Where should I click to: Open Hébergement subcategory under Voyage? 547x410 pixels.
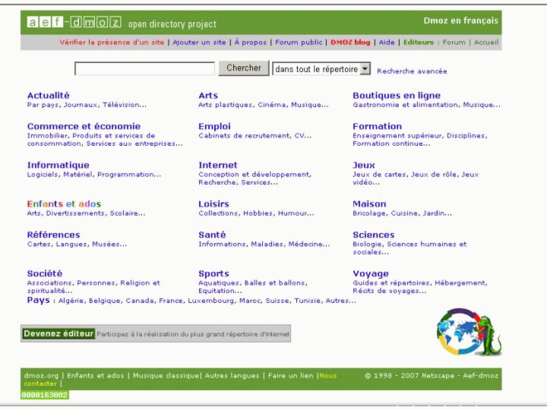pos(460,283)
